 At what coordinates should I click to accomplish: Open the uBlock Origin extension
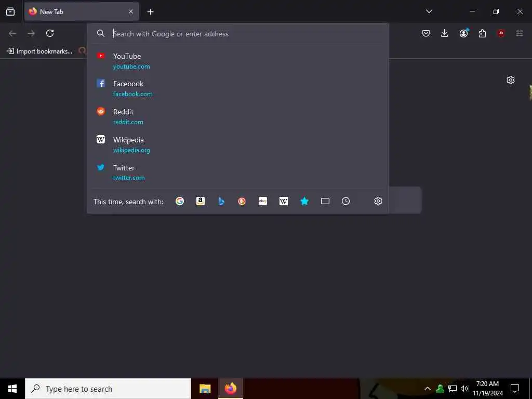point(501,33)
